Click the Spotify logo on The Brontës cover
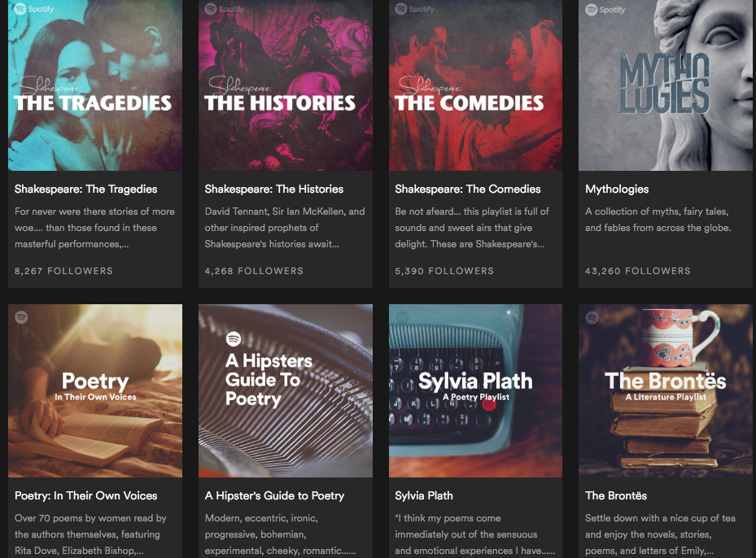Viewport: 756px width, 558px height. [593, 316]
